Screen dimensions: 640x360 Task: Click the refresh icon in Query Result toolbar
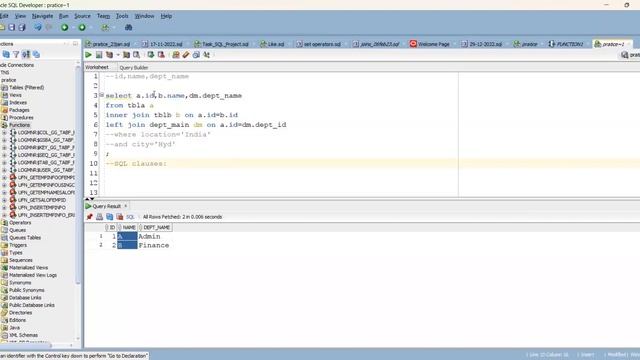click(109, 217)
